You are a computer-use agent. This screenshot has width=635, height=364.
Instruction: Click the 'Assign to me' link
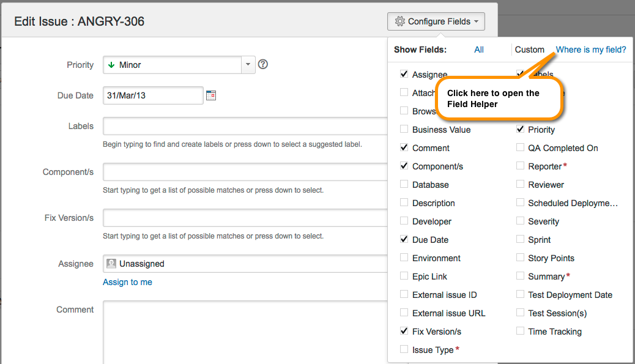tap(127, 282)
